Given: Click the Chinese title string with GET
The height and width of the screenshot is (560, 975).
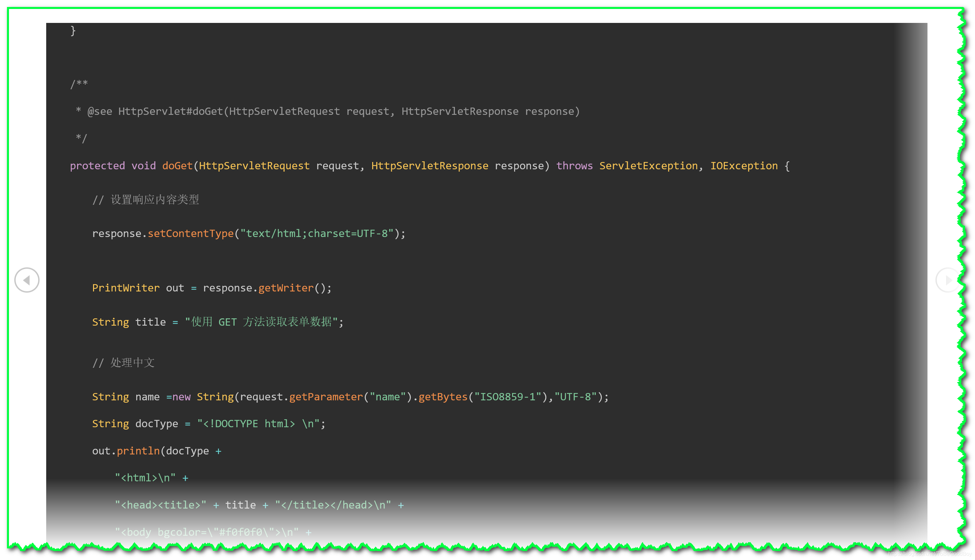Looking at the screenshot, I should pyautogui.click(x=261, y=322).
